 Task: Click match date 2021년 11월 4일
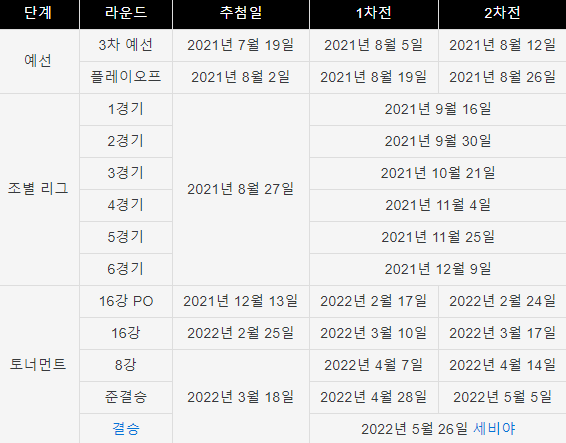pos(438,205)
